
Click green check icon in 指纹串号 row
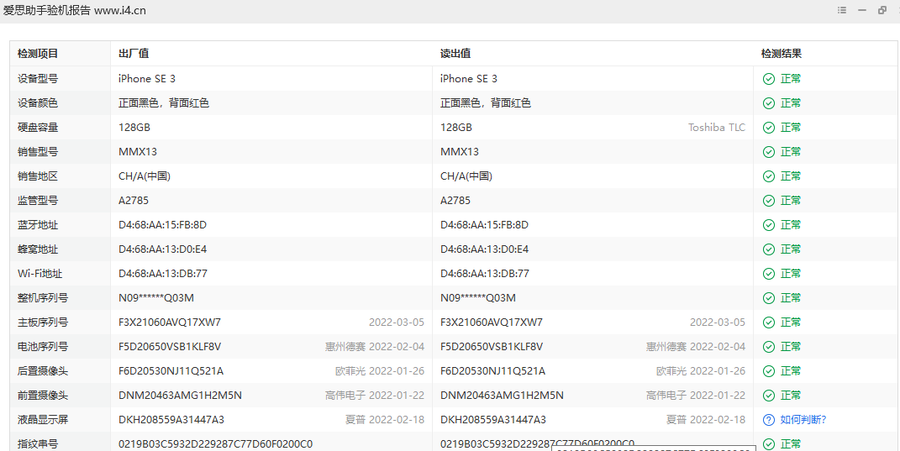[x=769, y=444]
